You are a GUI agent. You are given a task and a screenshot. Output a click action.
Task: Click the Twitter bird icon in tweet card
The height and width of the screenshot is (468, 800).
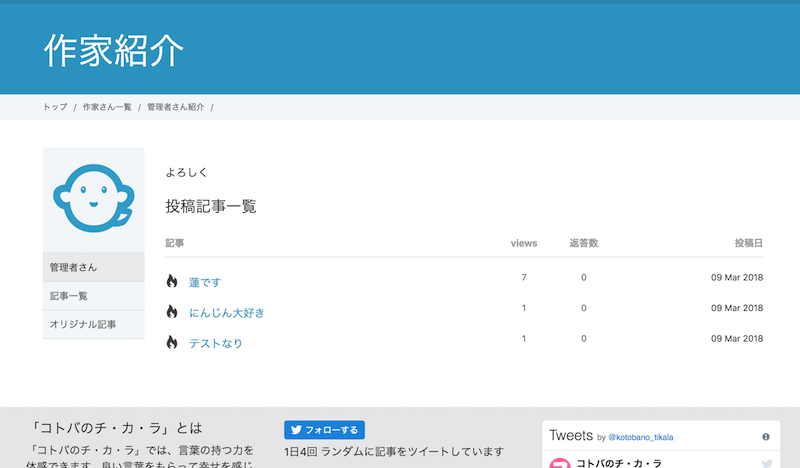point(767,463)
